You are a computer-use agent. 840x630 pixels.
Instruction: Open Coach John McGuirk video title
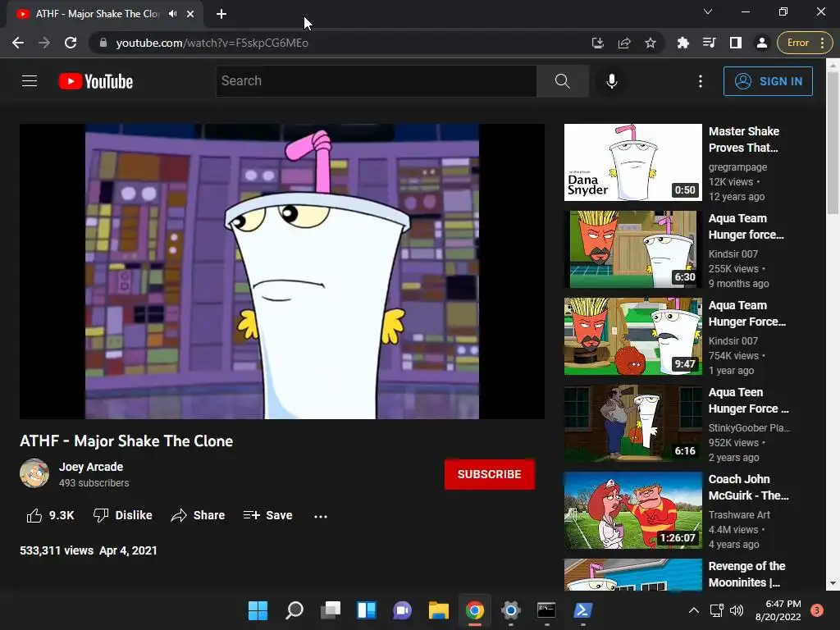coord(748,487)
